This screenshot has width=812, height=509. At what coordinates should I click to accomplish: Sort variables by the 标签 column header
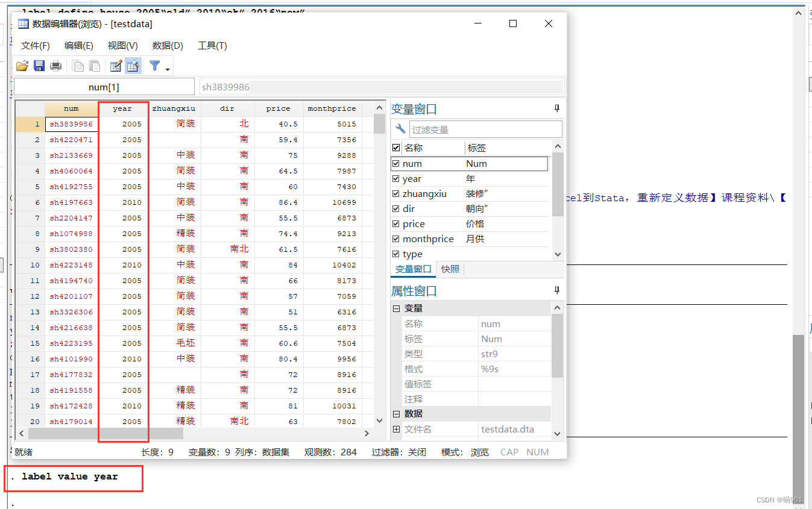click(x=508, y=148)
